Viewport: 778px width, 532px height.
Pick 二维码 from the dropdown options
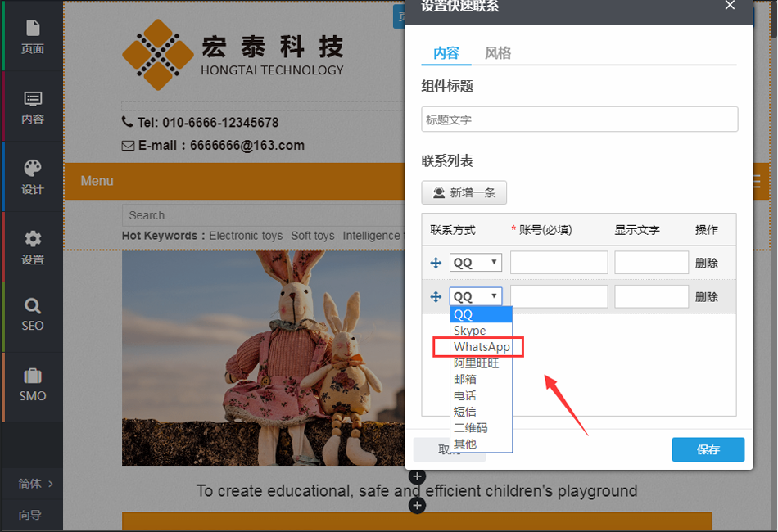click(470, 428)
